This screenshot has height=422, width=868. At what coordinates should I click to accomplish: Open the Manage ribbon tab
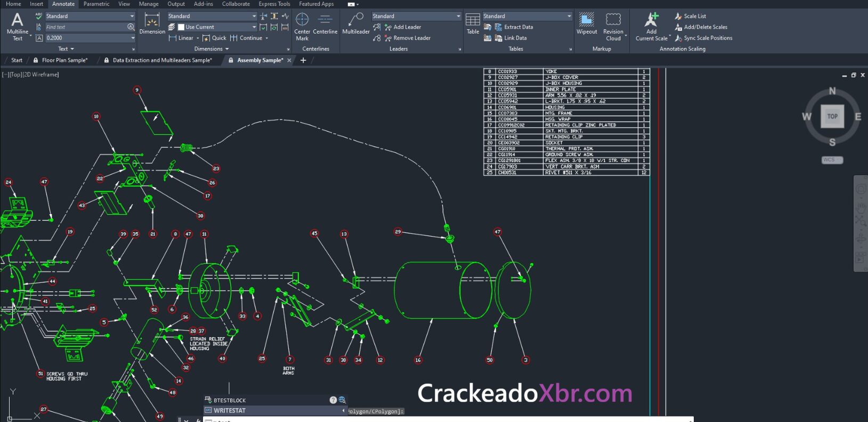point(149,4)
